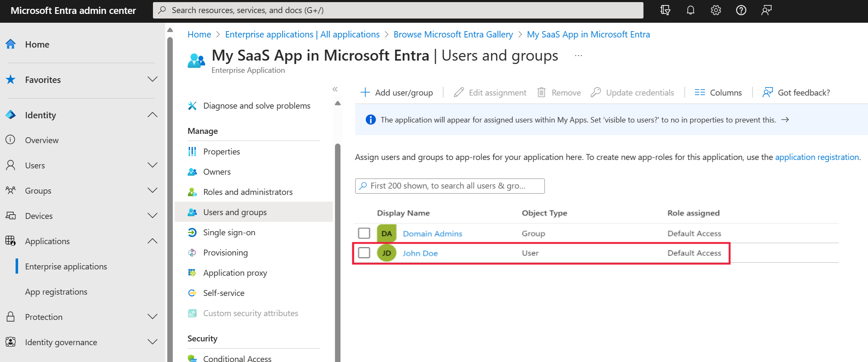Check the John Doe row checkbox
The height and width of the screenshot is (362, 868).
[364, 253]
